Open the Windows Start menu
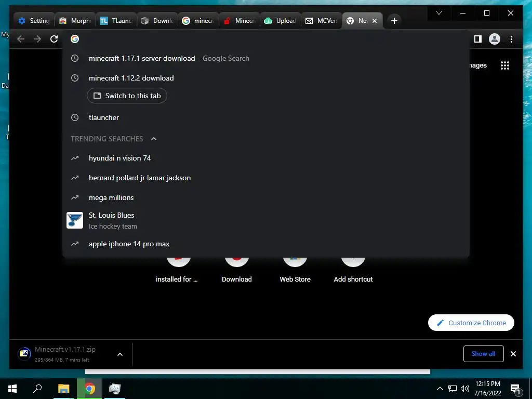Image resolution: width=532 pixels, height=399 pixels. 12,389
